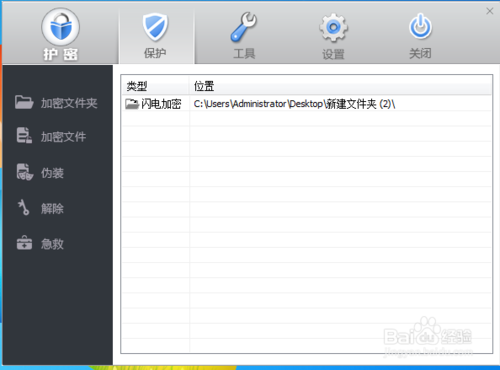Screen dimensions: 500x370
Task: Select the path C:\Users\Administrator\Desktop\新建文件夹 (2)\
Action: tap(294, 104)
